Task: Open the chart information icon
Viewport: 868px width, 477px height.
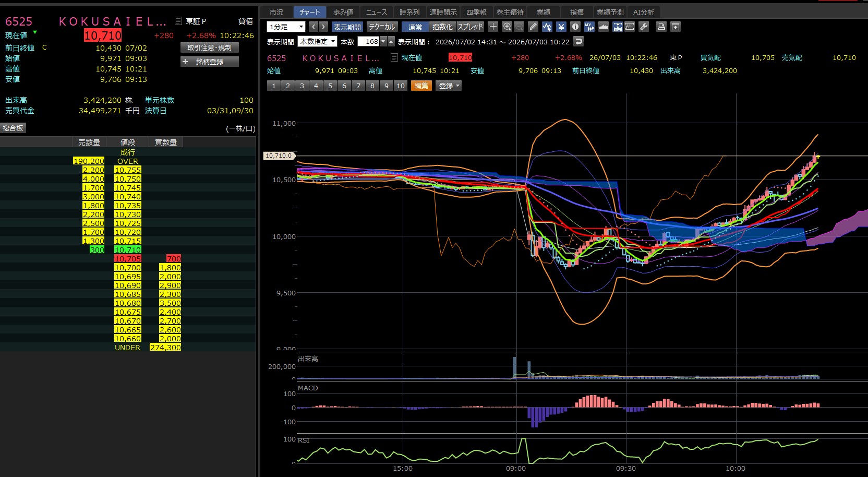Action: tap(575, 27)
